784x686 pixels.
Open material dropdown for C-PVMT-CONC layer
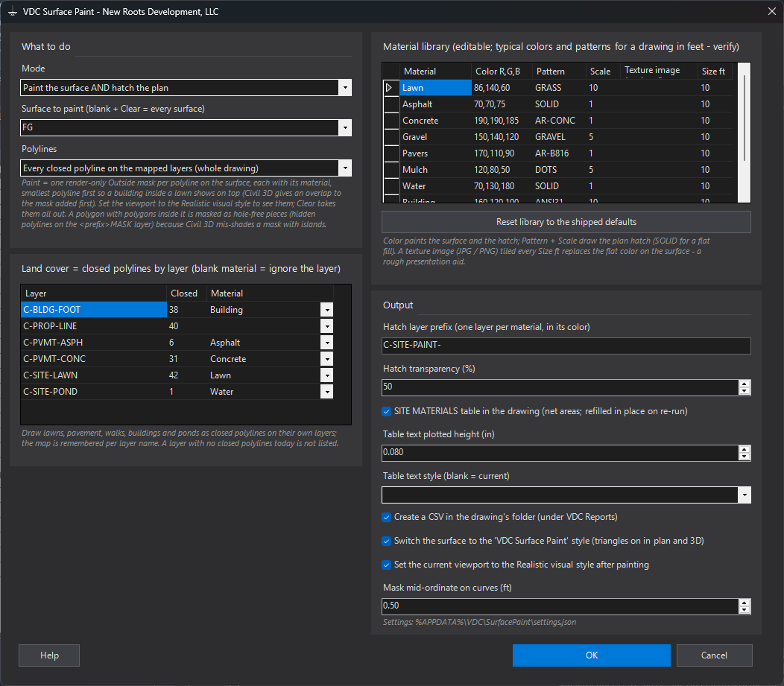[326, 359]
